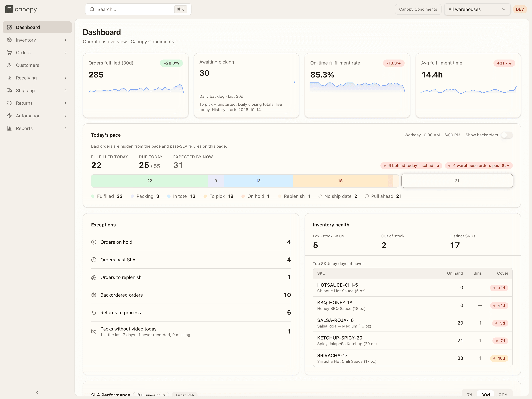Open the All warehouses dropdown
This screenshot has height=399, width=532.
pyautogui.click(x=477, y=9)
